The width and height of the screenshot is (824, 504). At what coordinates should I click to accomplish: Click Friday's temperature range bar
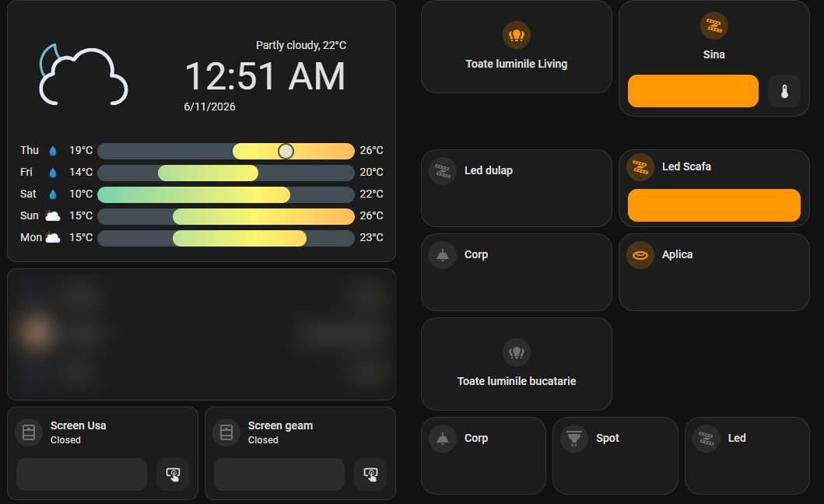pyautogui.click(x=226, y=173)
